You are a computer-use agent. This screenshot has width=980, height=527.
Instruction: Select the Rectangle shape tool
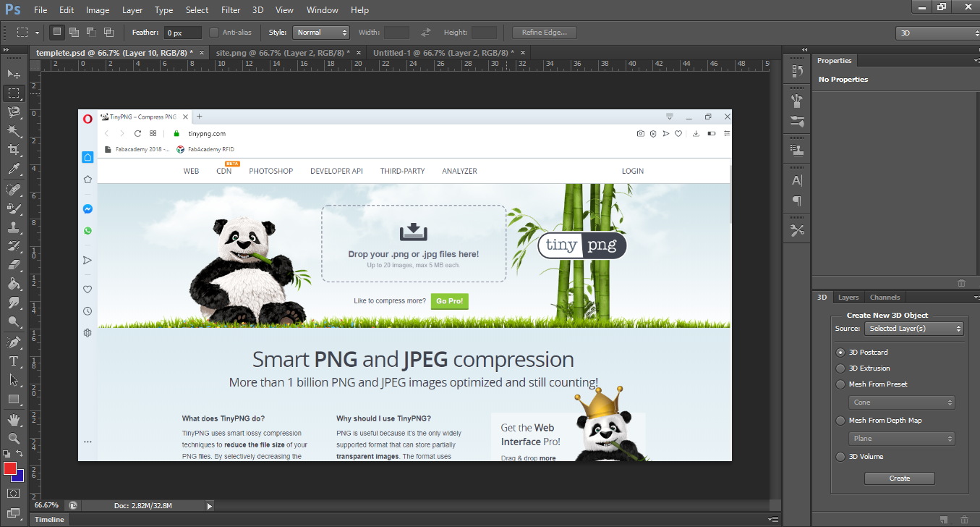[14, 399]
